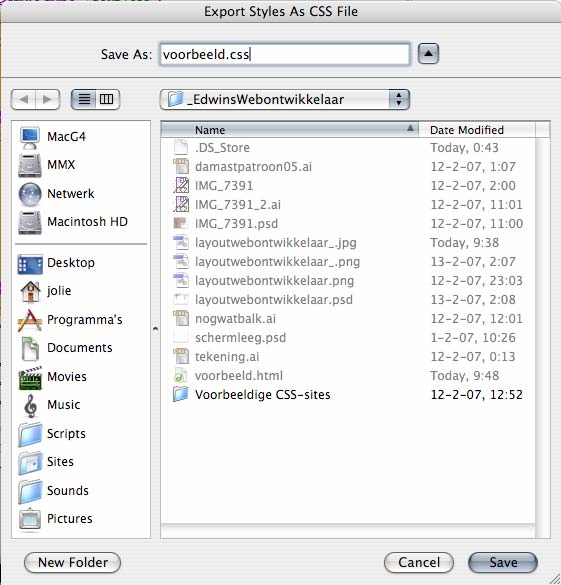Sort files by Date Modified column
This screenshot has width=561, height=585.
477,130
